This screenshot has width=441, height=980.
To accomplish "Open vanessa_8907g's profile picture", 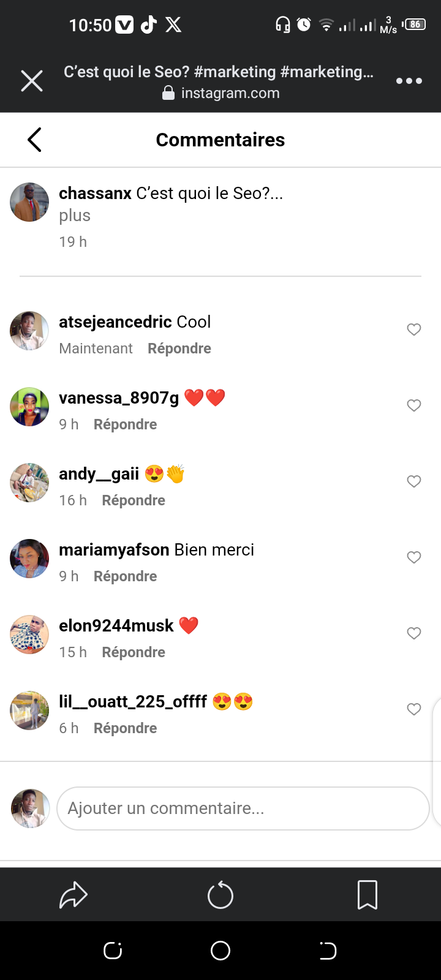I will coord(29,407).
